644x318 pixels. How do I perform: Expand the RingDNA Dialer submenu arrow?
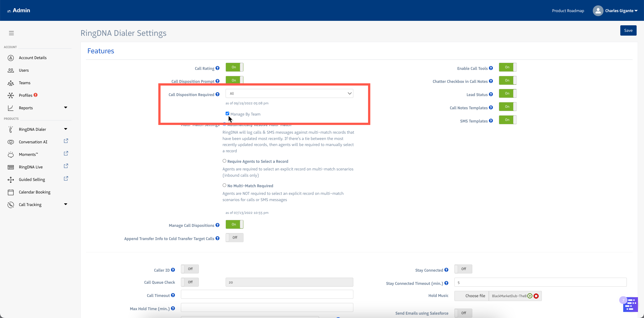[66, 129]
